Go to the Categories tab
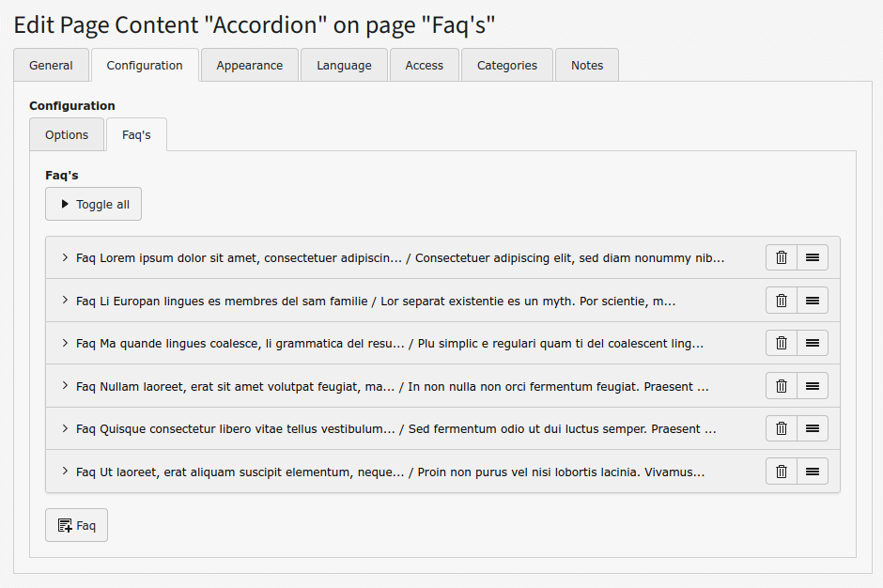Viewport: 883px width, 588px height. pyautogui.click(x=507, y=66)
